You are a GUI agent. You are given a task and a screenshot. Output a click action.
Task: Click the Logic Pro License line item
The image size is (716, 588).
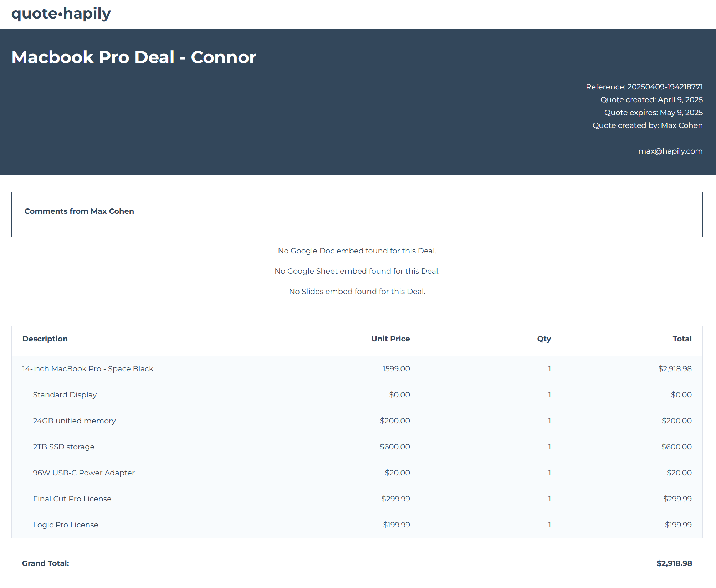(66, 525)
